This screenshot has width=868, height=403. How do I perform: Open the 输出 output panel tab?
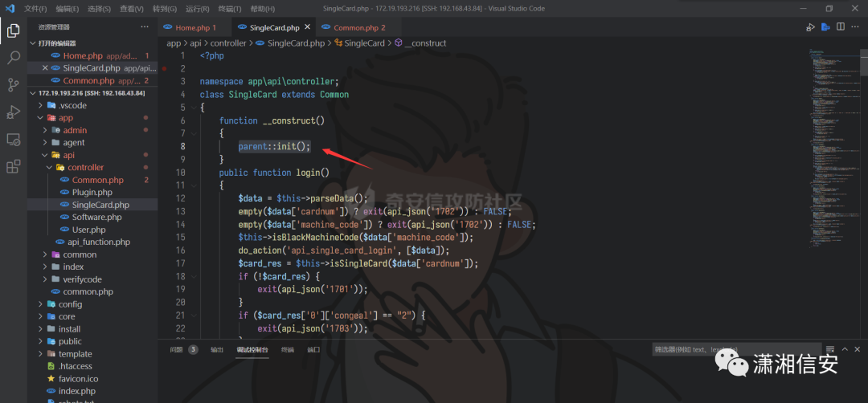coord(217,349)
